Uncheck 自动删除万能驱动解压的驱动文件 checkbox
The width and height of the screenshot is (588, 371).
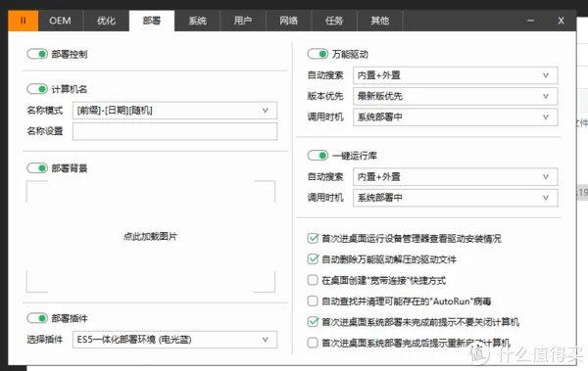click(x=313, y=259)
